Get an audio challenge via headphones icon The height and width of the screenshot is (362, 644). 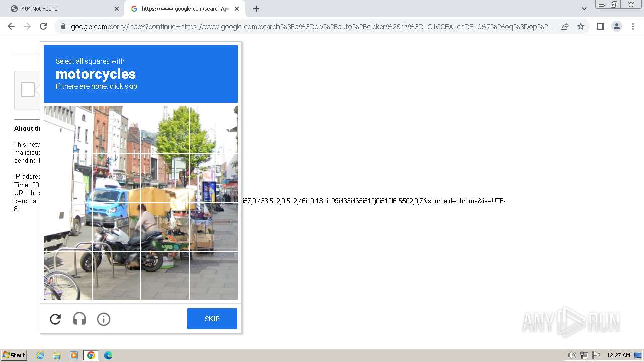tap(79, 319)
